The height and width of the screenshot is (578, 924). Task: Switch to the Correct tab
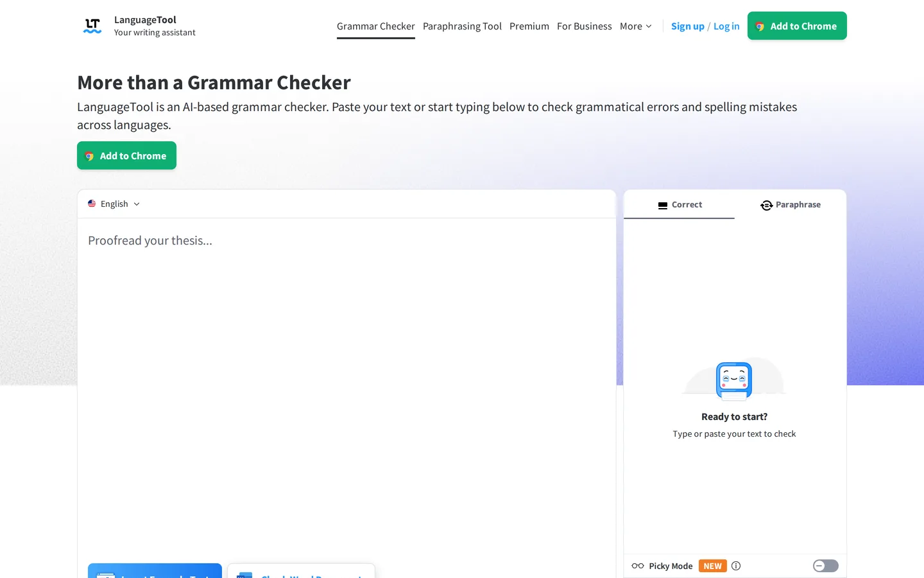(x=679, y=205)
